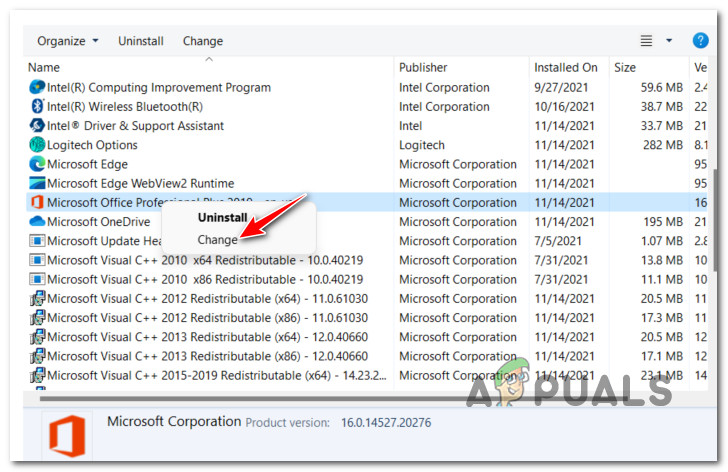Click the large Office logo in details pane
This screenshot has width=728, height=472.
click(68, 436)
